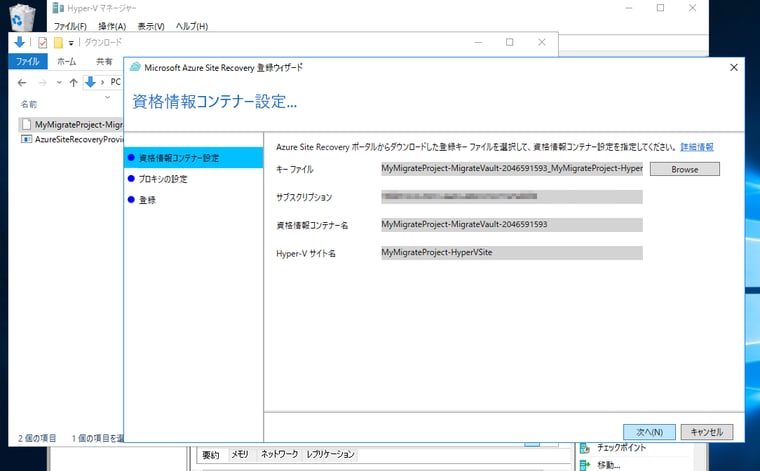Switch to the 共有 ribbon tab in Explorer
The width and height of the screenshot is (760, 471).
pos(104,62)
